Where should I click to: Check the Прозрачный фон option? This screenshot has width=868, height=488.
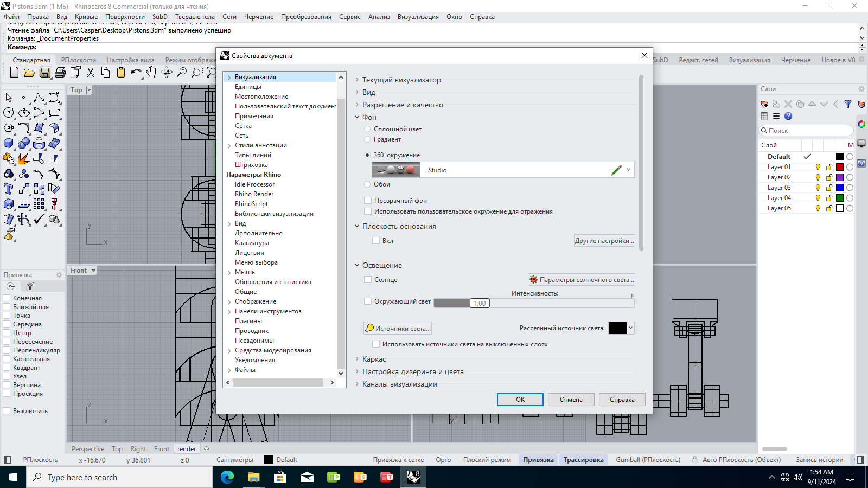point(368,201)
